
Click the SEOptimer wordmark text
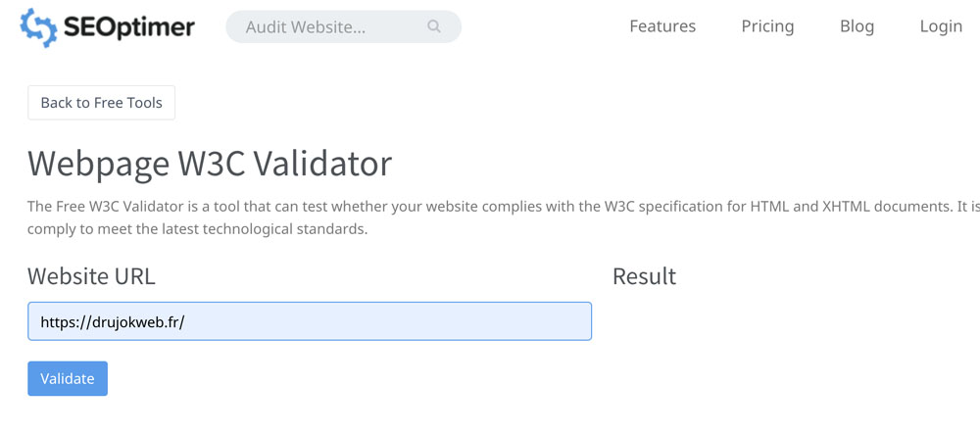tap(129, 26)
